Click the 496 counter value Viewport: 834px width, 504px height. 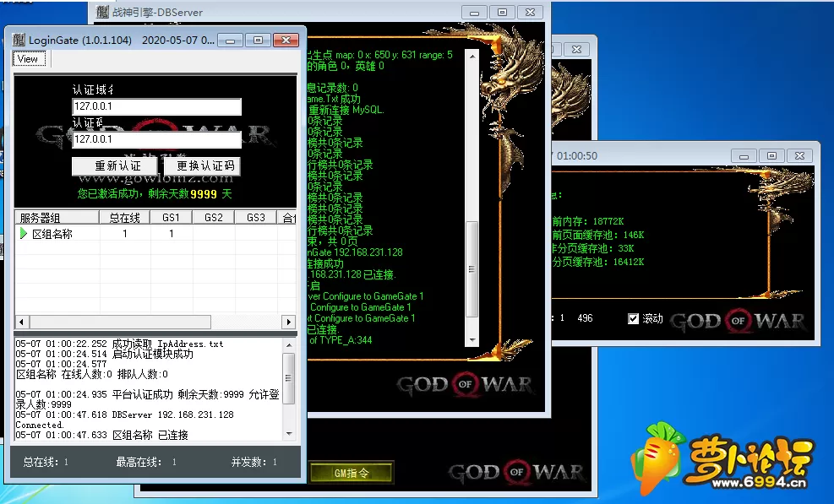coord(585,318)
